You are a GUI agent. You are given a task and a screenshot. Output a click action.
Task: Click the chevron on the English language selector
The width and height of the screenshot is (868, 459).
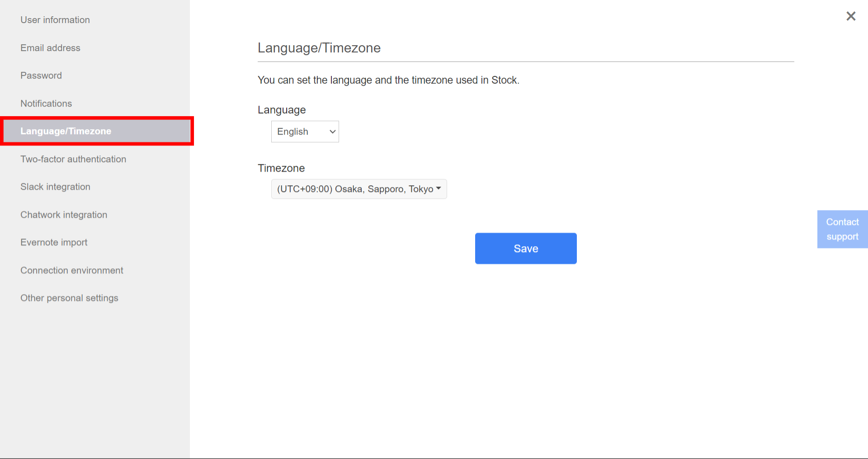point(331,131)
